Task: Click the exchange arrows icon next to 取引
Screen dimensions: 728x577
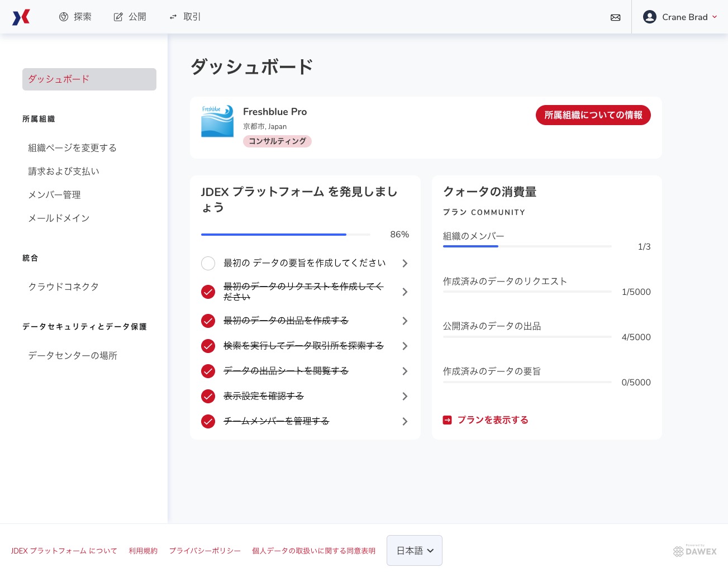Action: coord(173,17)
